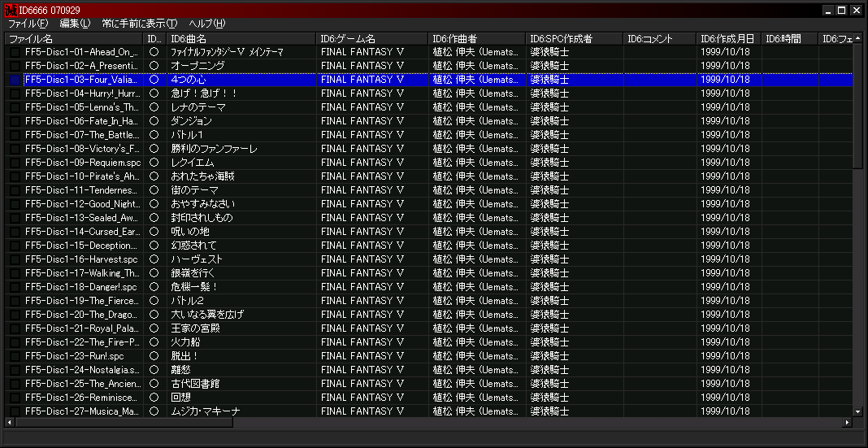The height and width of the screenshot is (448, 868).
Task: Select song title おやすみなさい
Action: [203, 204]
